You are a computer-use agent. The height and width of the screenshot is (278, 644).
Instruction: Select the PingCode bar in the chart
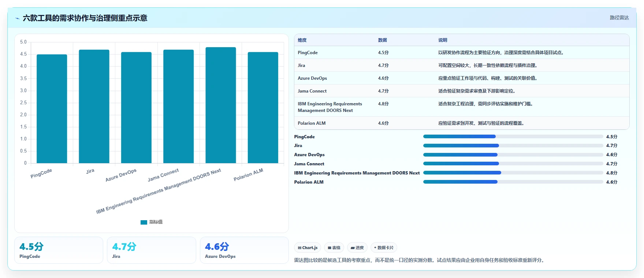tap(52, 109)
